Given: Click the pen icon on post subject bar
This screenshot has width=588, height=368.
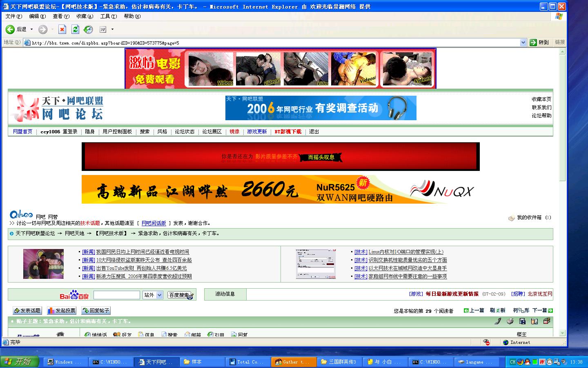Looking at the screenshot, I should coord(498,321).
